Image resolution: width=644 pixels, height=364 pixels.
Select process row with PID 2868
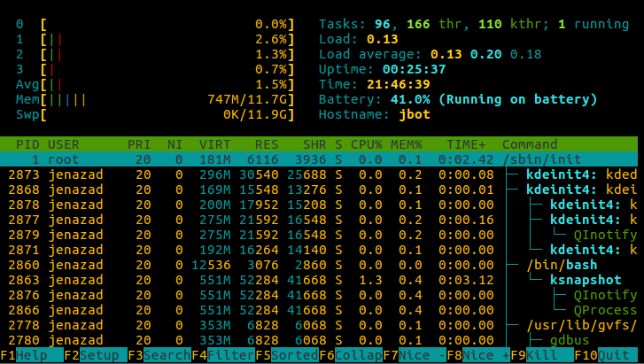319,190
